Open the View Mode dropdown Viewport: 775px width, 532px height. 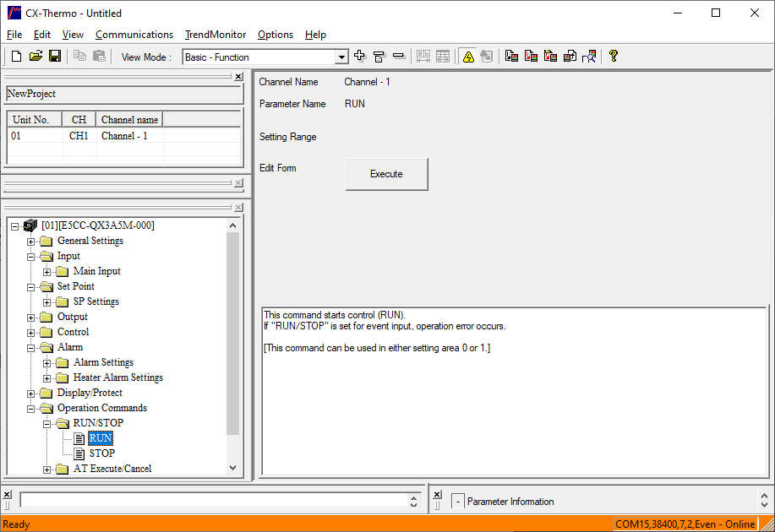[x=341, y=57]
